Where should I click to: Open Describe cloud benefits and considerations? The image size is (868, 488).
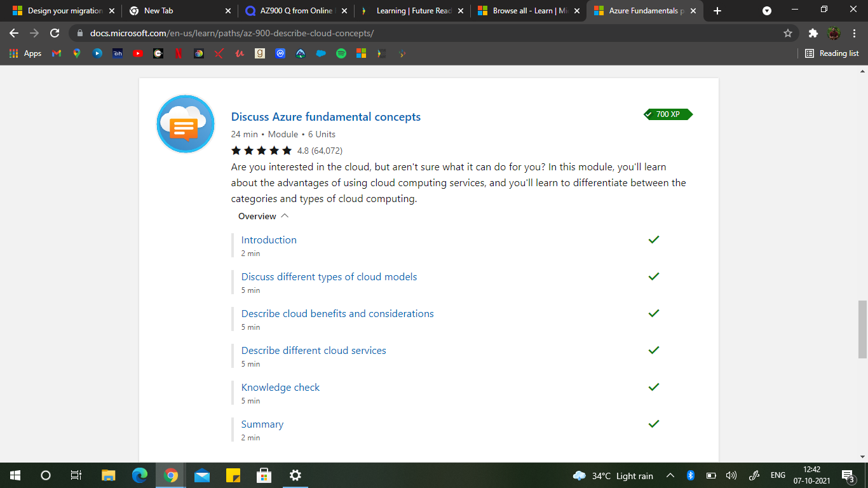337,313
